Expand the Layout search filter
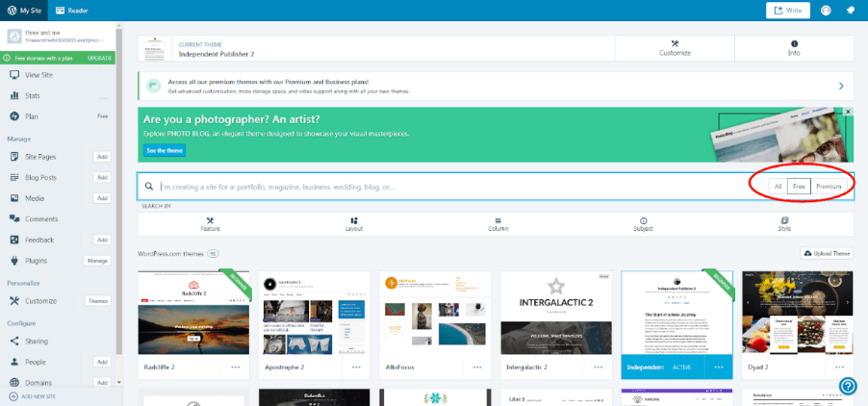868x406 pixels. pos(354,224)
